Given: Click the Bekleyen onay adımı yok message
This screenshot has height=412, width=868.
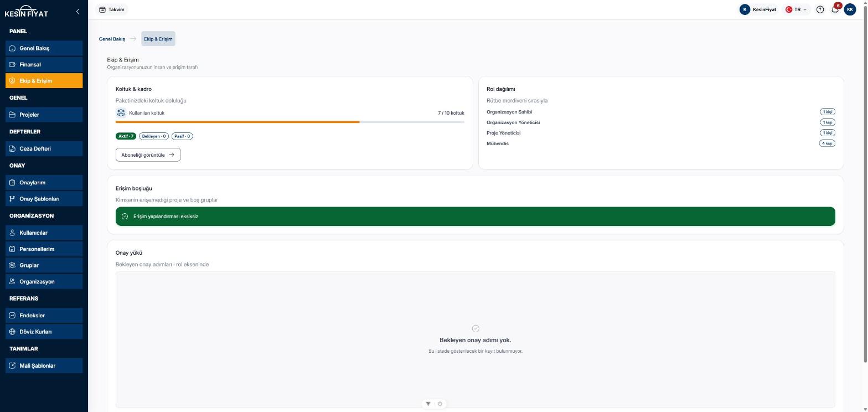Looking at the screenshot, I should (476, 340).
